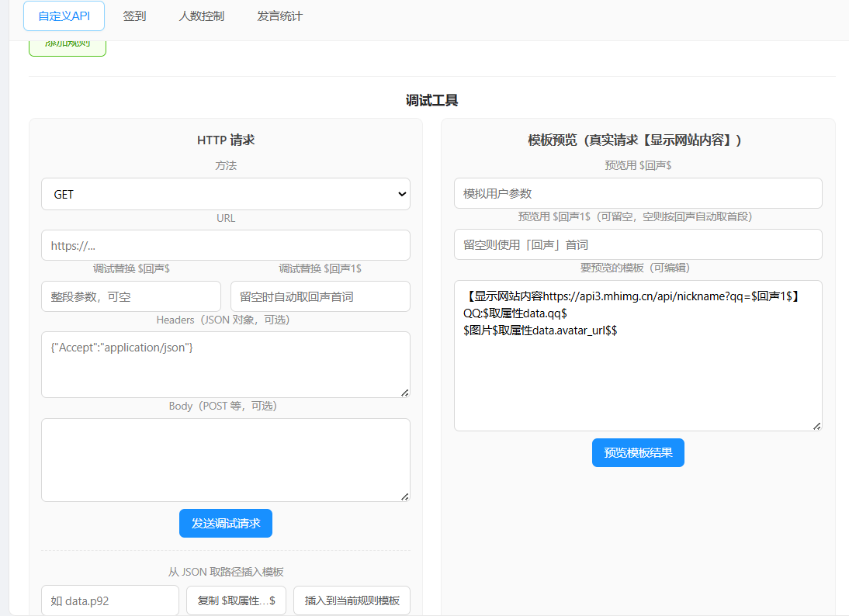
Task: Grab the Body textarea resize handle
Action: click(404, 497)
